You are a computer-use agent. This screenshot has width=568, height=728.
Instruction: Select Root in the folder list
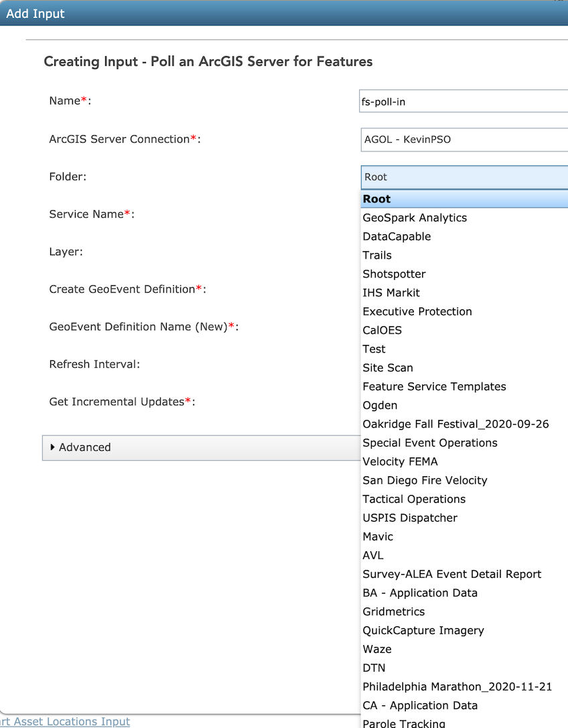point(464,199)
